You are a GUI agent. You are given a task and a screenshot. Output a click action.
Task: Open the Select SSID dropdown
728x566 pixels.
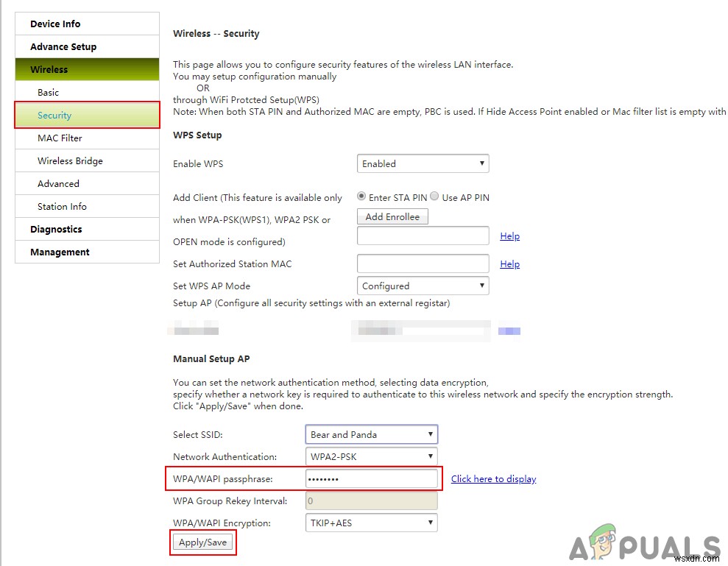click(x=371, y=434)
